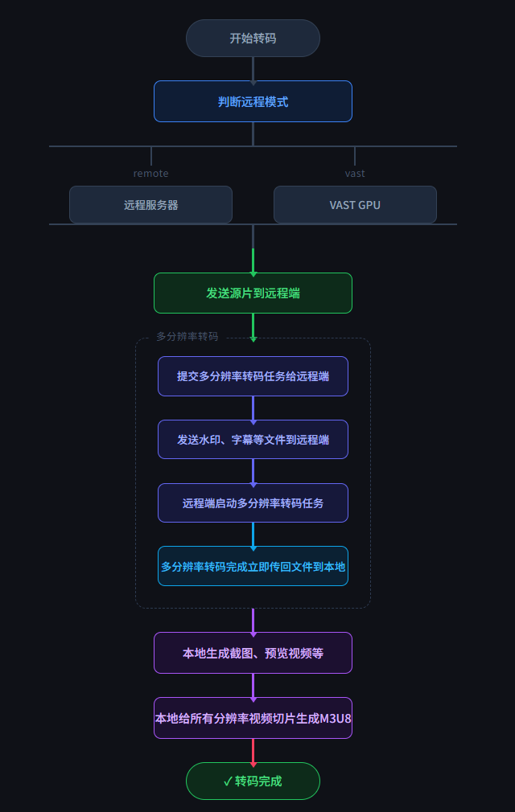Select the 本地给所有分辨率视频切片生成M3U8 node
Viewport: 515px width, 812px height.
pos(253,718)
